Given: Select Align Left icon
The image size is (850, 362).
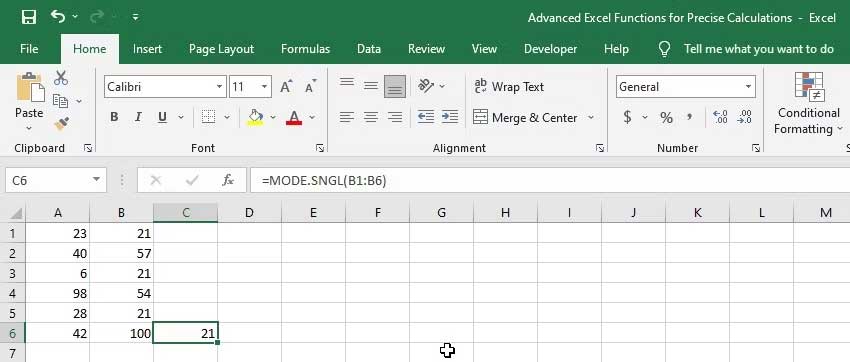Looking at the screenshot, I should 347,117.
